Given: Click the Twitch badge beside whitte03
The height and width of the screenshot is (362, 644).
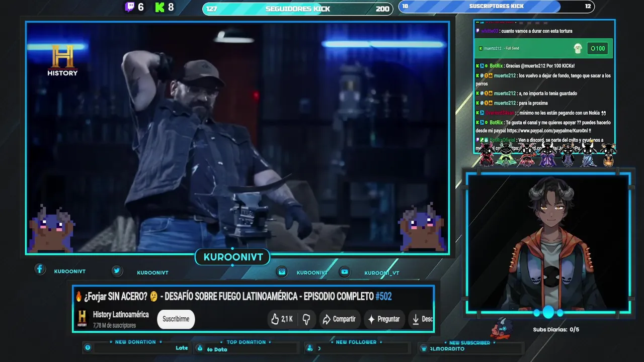Looking at the screenshot, I should coord(477,31).
